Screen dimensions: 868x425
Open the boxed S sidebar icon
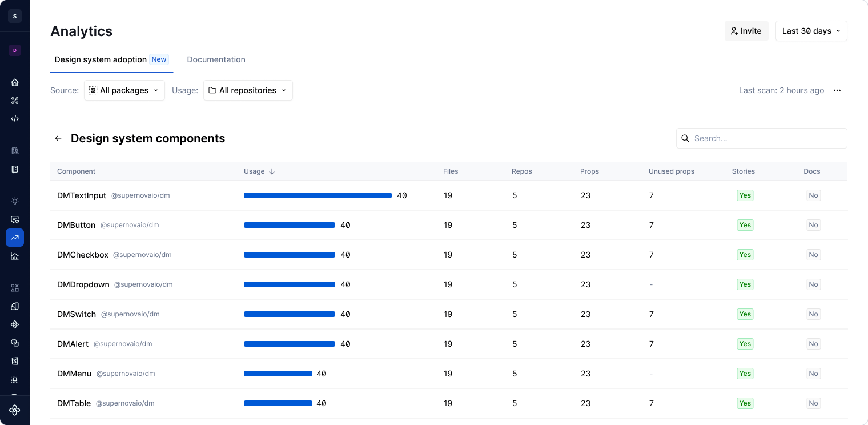15,361
